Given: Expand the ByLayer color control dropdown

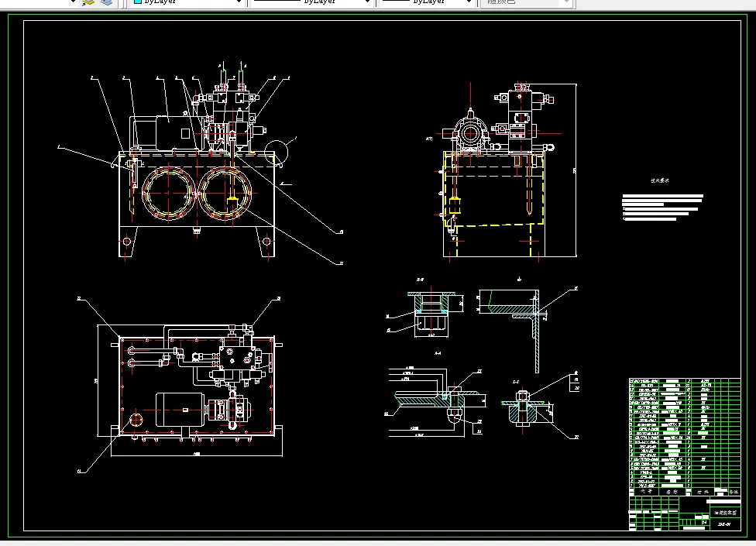Looking at the screenshot, I should tap(238, 2).
